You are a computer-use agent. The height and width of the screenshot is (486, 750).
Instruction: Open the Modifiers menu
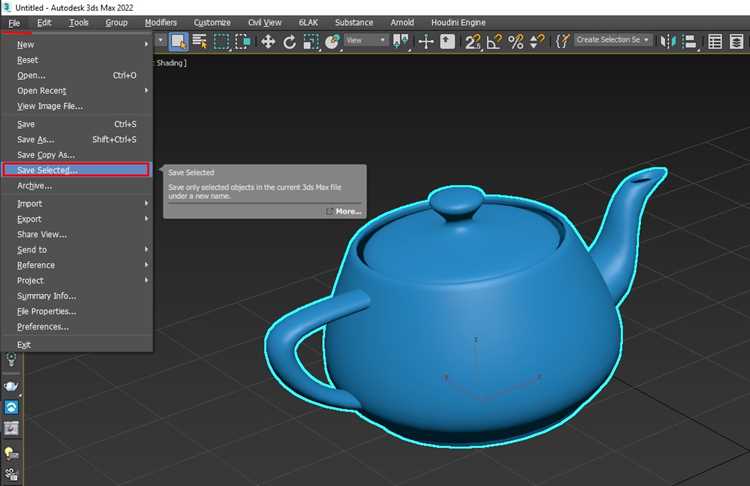tap(161, 22)
